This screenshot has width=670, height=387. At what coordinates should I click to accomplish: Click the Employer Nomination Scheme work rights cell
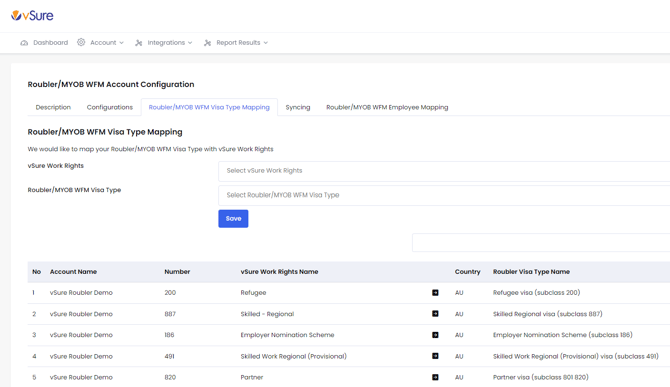(287, 335)
